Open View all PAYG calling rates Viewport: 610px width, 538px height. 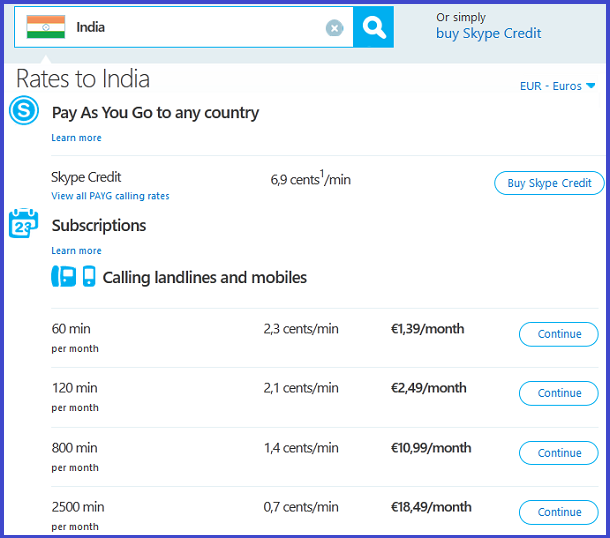[110, 196]
